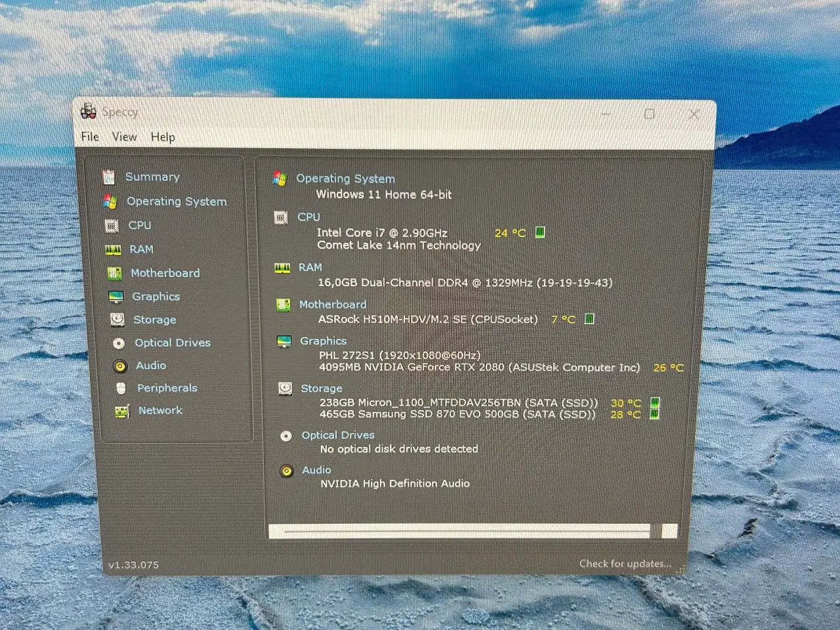Click the RAM module icon in sidebar
The width and height of the screenshot is (840, 630).
tap(113, 250)
